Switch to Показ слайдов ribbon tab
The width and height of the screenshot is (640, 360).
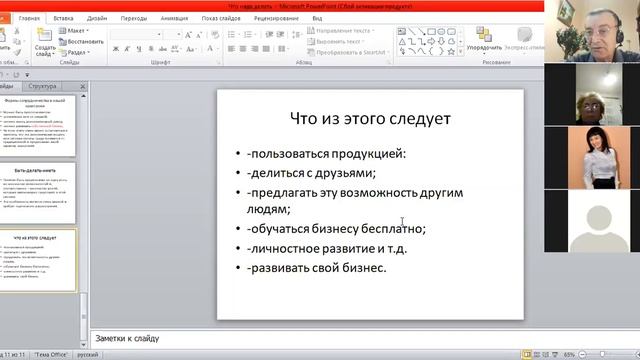click(221, 18)
